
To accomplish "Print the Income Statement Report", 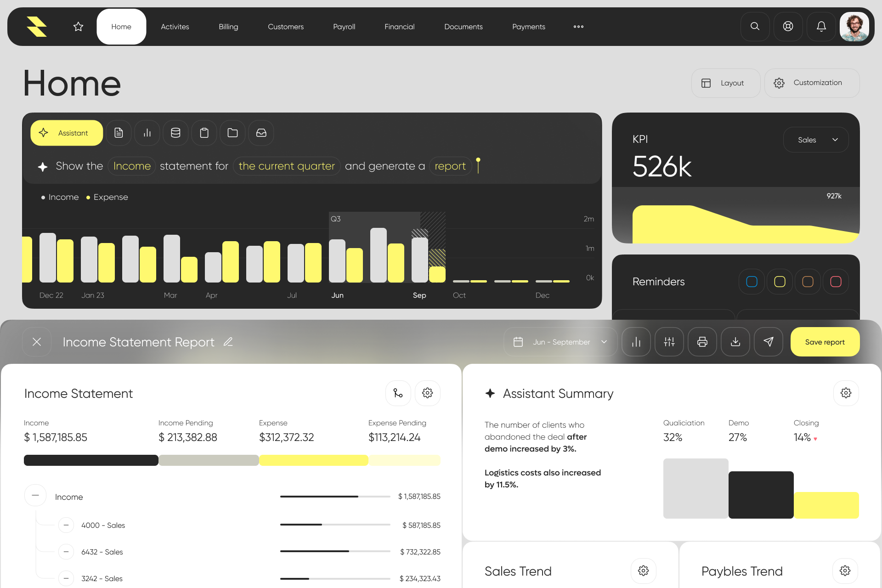I will coord(702,342).
